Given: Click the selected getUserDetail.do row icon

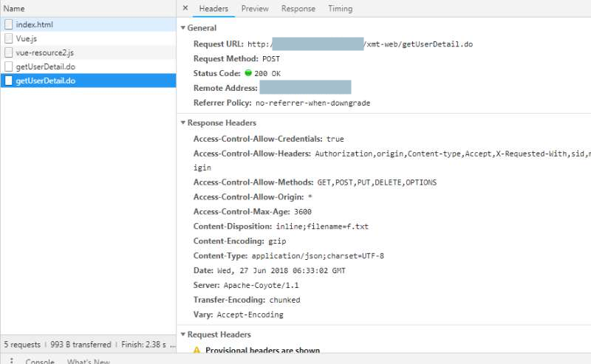Looking at the screenshot, I should [x=9, y=80].
